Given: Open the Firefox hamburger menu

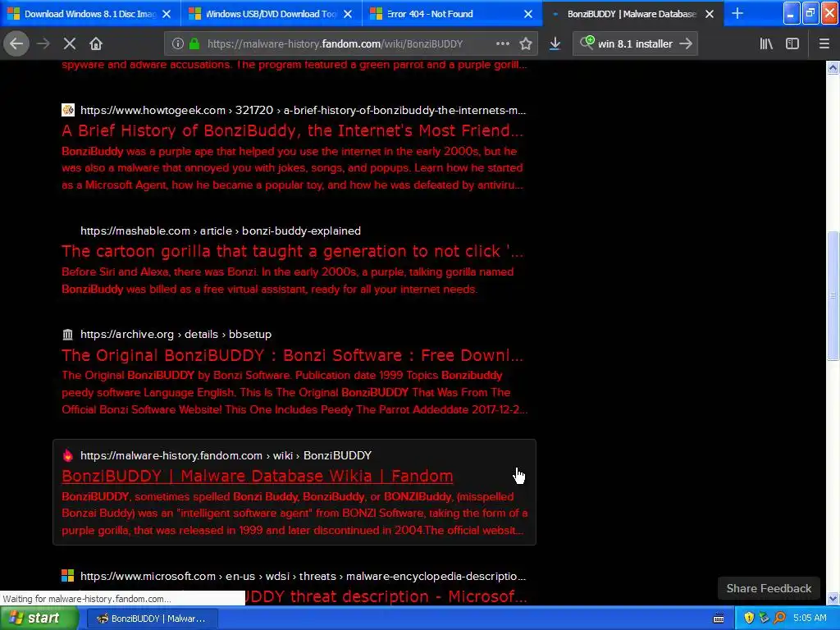Looking at the screenshot, I should pos(824,44).
